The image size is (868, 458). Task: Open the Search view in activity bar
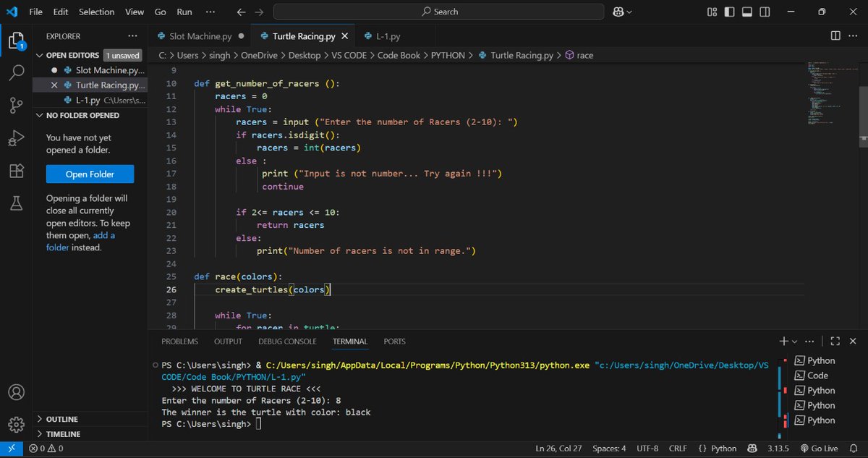[x=17, y=72]
